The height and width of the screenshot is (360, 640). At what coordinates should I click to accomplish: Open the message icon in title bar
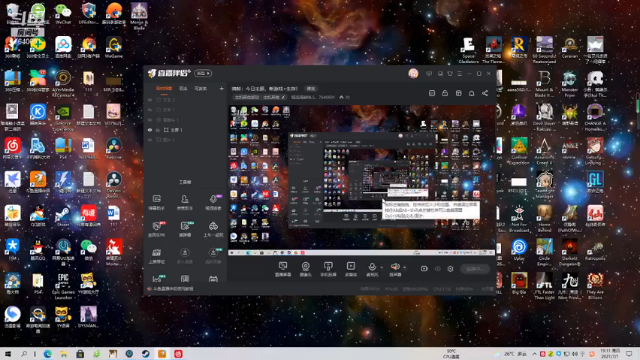(429, 73)
